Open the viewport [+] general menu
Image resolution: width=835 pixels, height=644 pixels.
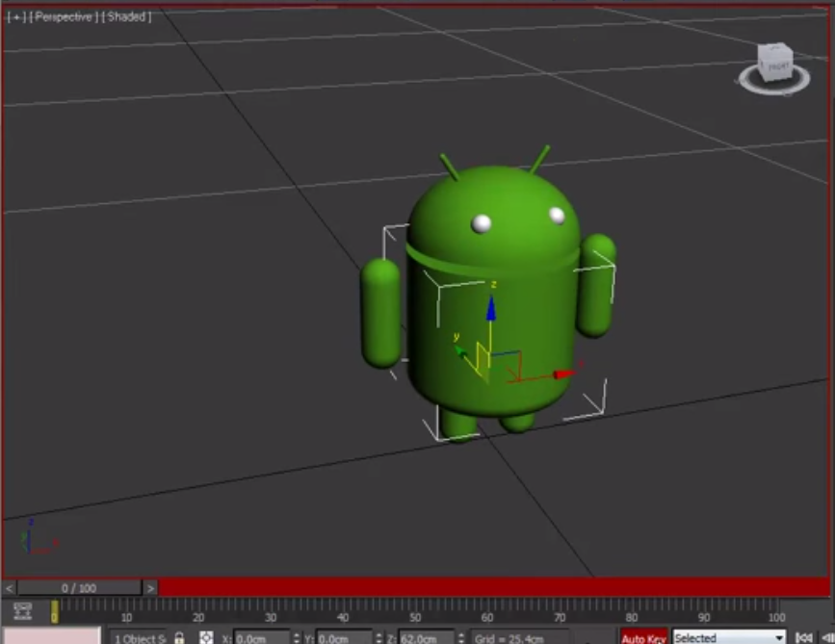click(x=15, y=17)
